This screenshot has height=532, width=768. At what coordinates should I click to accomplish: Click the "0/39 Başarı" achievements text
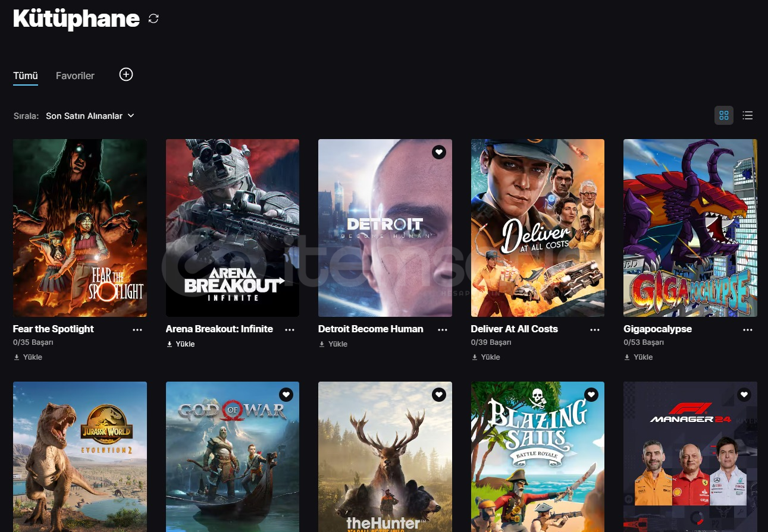click(491, 343)
